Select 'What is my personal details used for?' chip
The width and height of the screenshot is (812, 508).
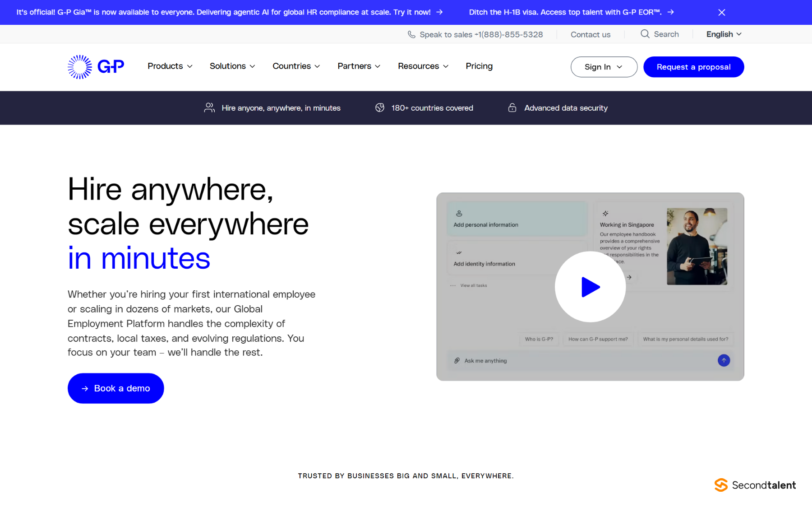tap(686, 339)
